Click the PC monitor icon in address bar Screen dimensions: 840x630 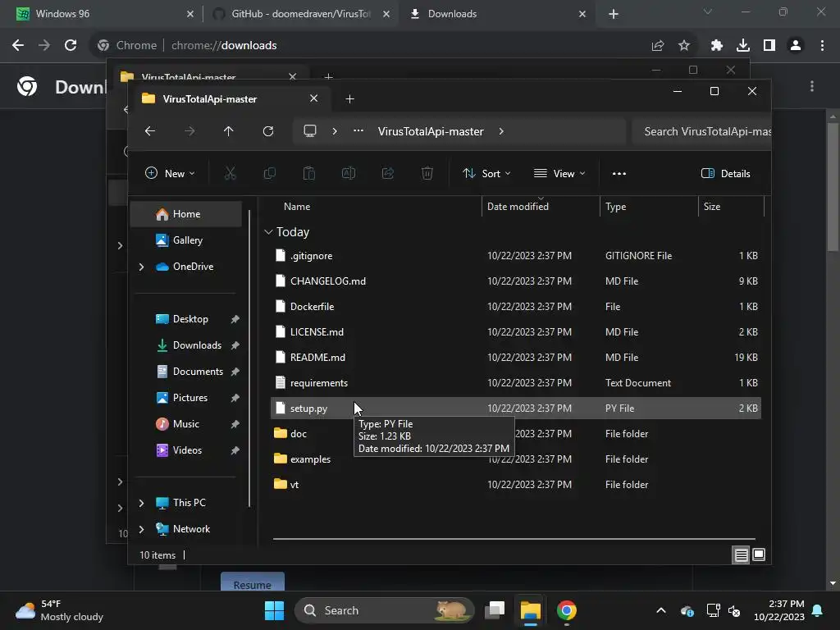point(310,131)
